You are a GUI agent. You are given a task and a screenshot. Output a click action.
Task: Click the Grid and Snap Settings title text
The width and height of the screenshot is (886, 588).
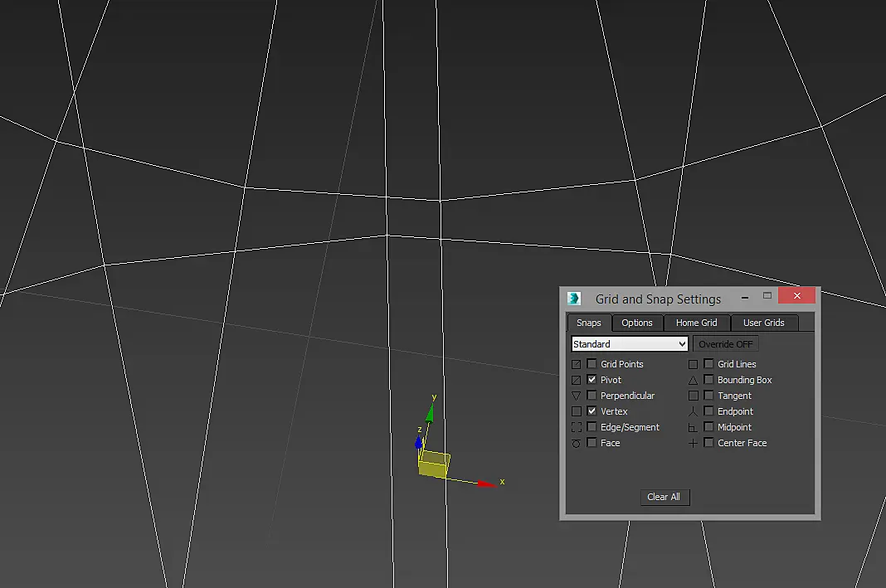tap(658, 299)
